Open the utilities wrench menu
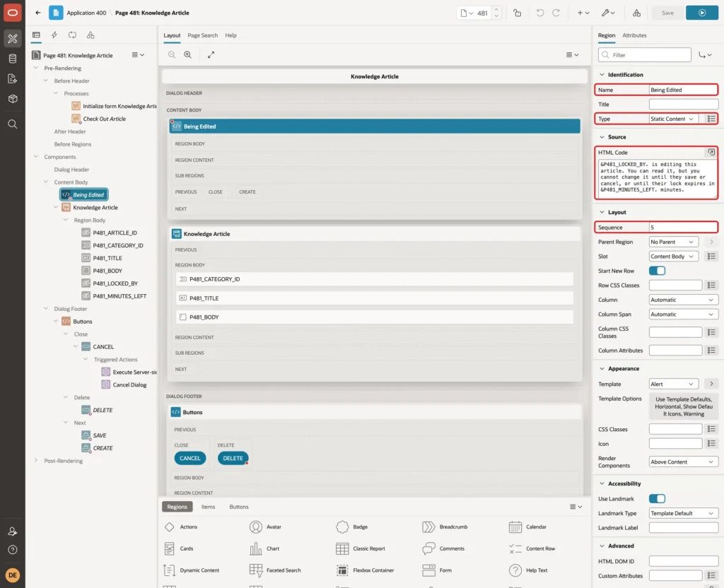 point(608,13)
